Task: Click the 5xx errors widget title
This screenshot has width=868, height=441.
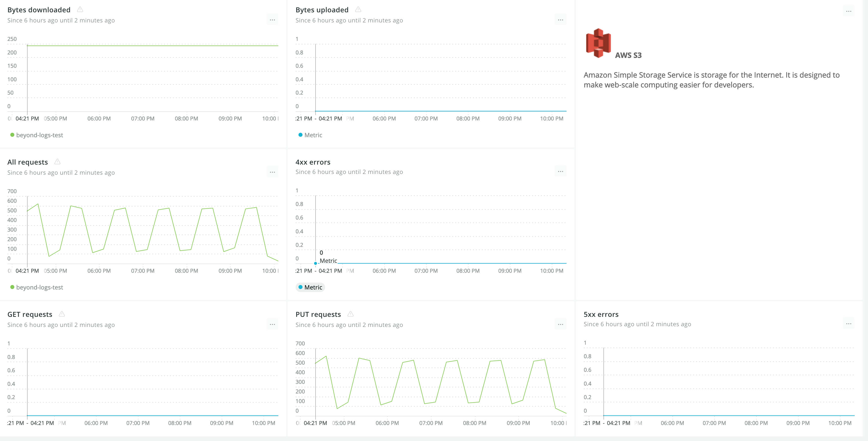Action: [601, 314]
